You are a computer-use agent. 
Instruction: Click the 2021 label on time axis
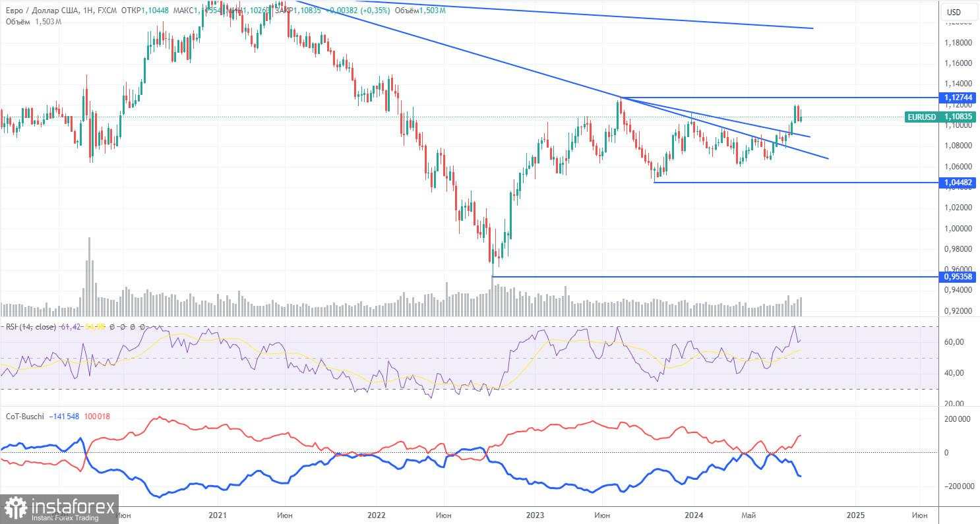click(x=218, y=514)
